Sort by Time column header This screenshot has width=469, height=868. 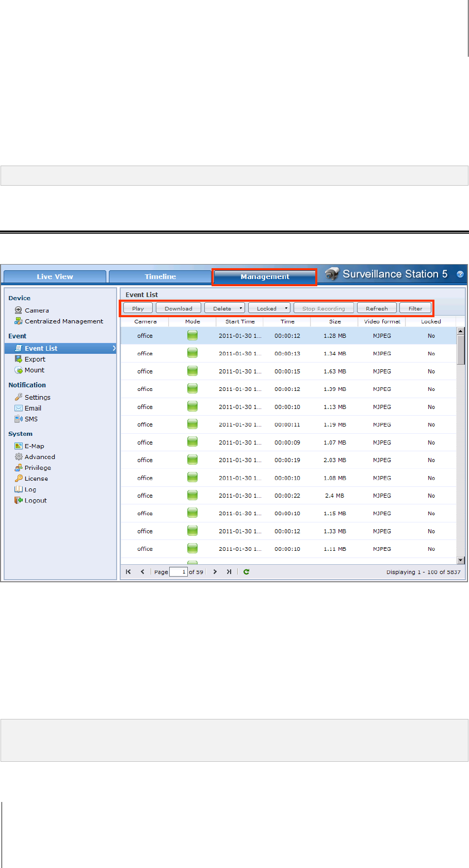pos(287,321)
